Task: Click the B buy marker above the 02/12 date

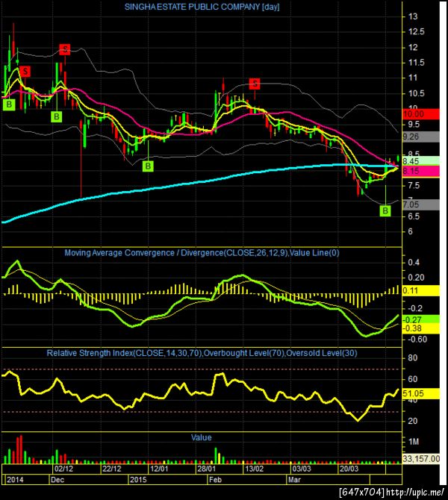Action: [57, 116]
